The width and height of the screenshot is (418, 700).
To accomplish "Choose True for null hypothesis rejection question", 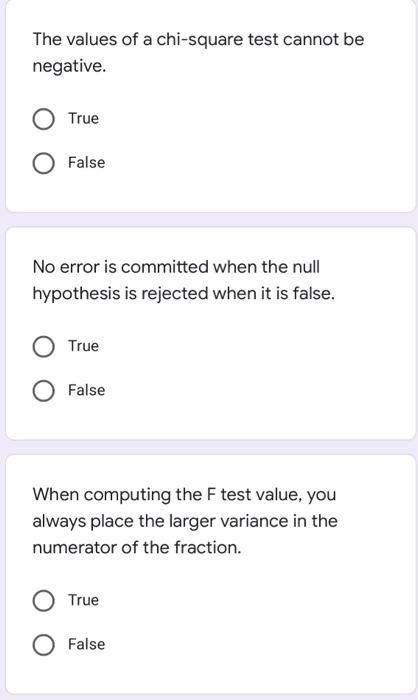I will (x=44, y=347).
